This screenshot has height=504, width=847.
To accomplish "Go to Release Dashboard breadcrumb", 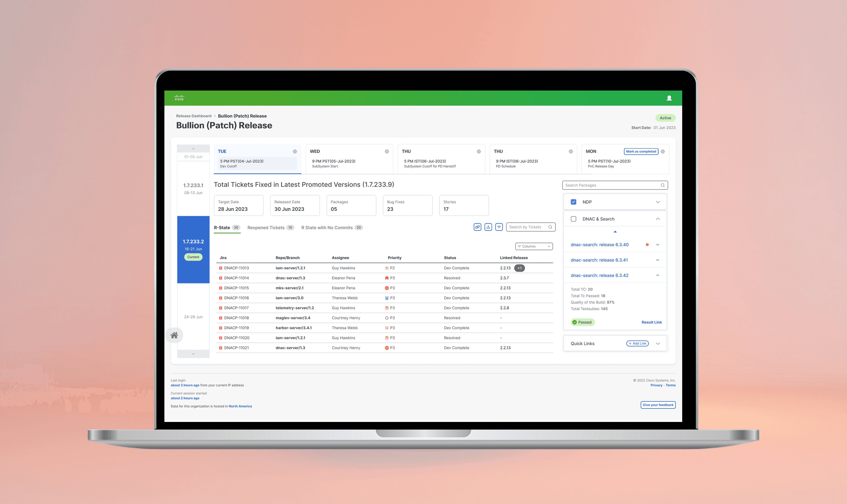I will (x=194, y=116).
